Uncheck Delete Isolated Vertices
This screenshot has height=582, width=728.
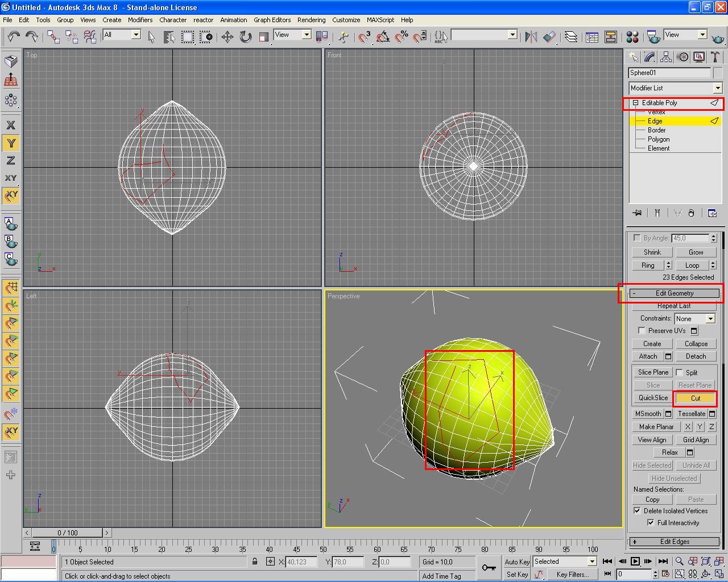tap(637, 511)
